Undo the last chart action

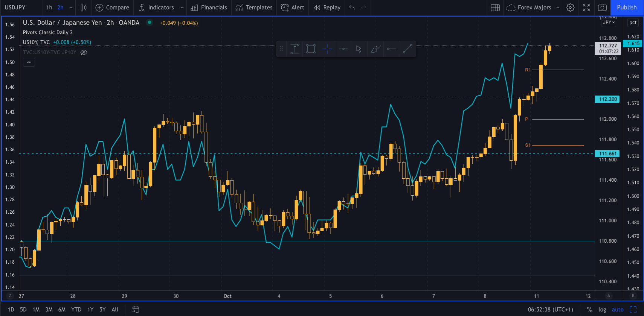coord(352,8)
